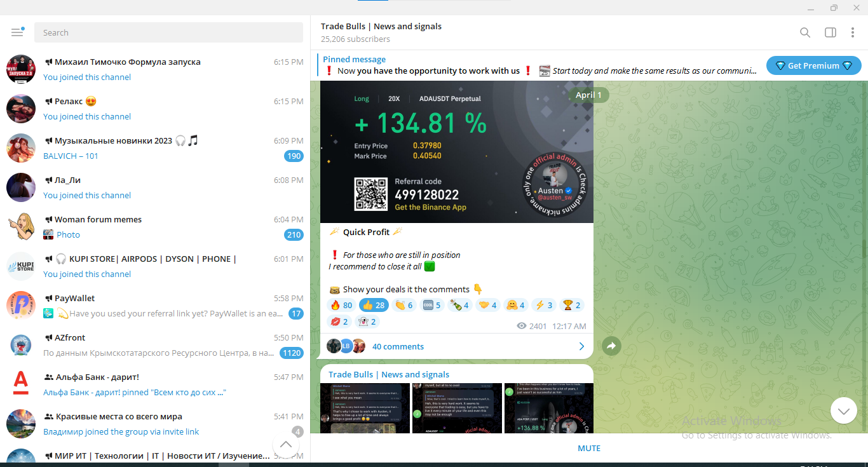Open third thumbnail showing +136.88%

click(549, 408)
